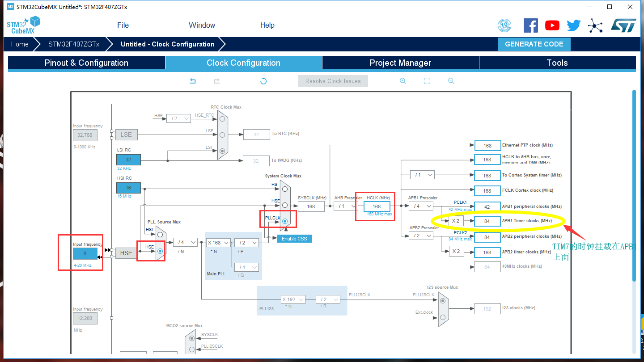Screen dimensions: 644x362
Task: Click the clock diagram vertical scrollbar
Action: 634,185
